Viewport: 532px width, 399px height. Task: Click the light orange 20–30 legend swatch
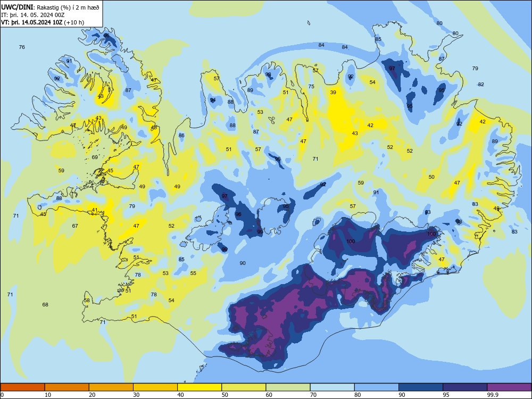click(x=111, y=387)
